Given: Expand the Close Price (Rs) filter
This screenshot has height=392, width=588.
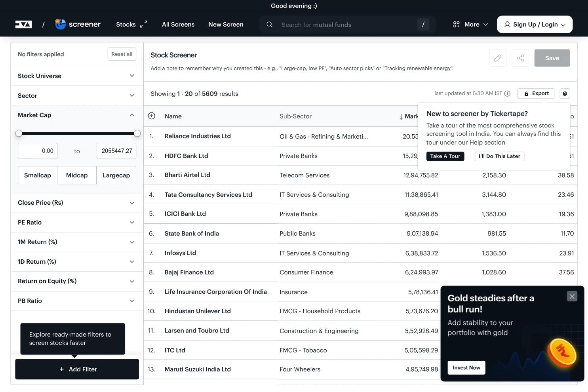Looking at the screenshot, I should (77, 203).
